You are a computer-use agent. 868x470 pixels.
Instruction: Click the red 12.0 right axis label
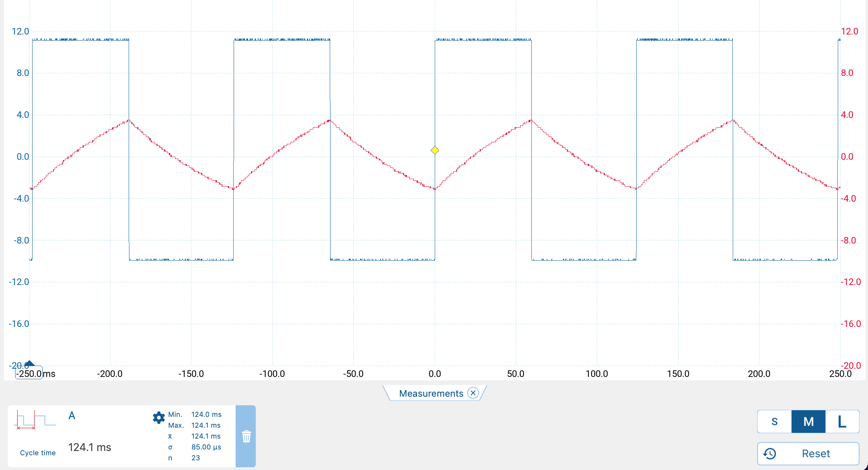click(849, 31)
